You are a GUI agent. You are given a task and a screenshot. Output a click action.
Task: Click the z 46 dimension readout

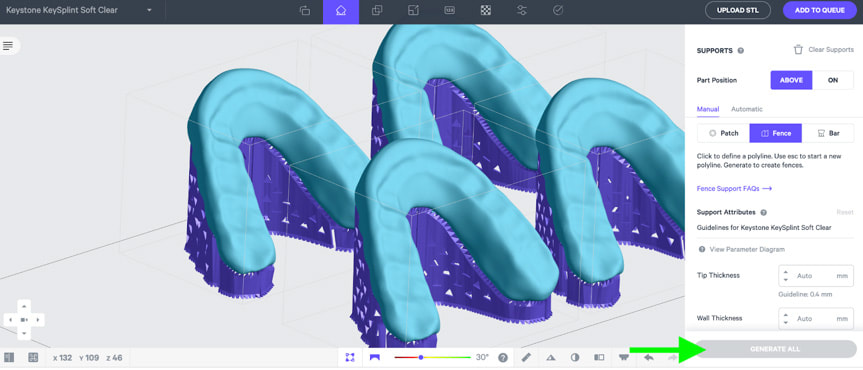point(113,358)
